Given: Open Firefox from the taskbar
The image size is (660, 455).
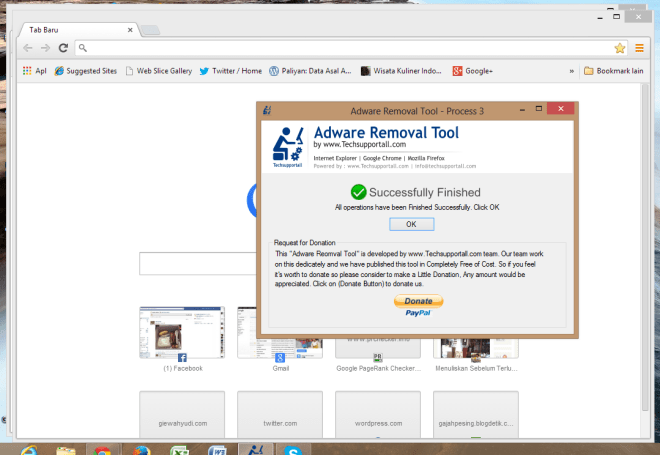Looking at the screenshot, I should (142, 450).
